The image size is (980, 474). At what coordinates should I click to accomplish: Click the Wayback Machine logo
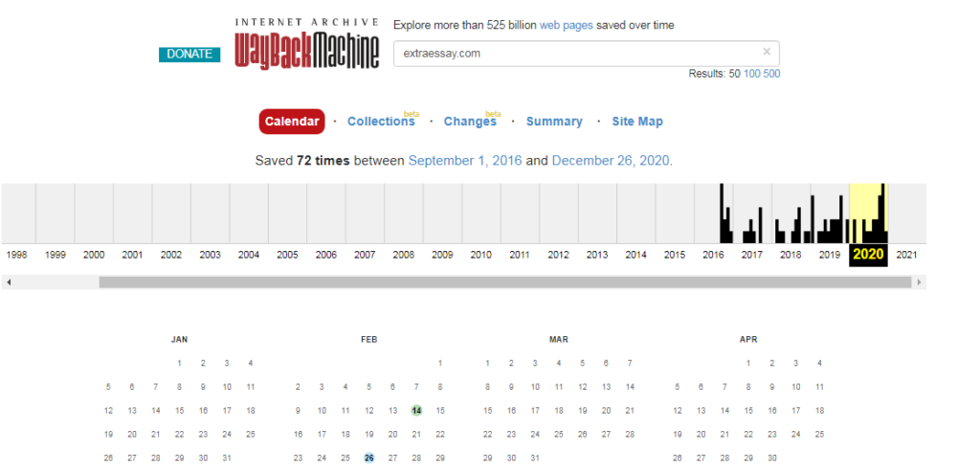coord(307,43)
